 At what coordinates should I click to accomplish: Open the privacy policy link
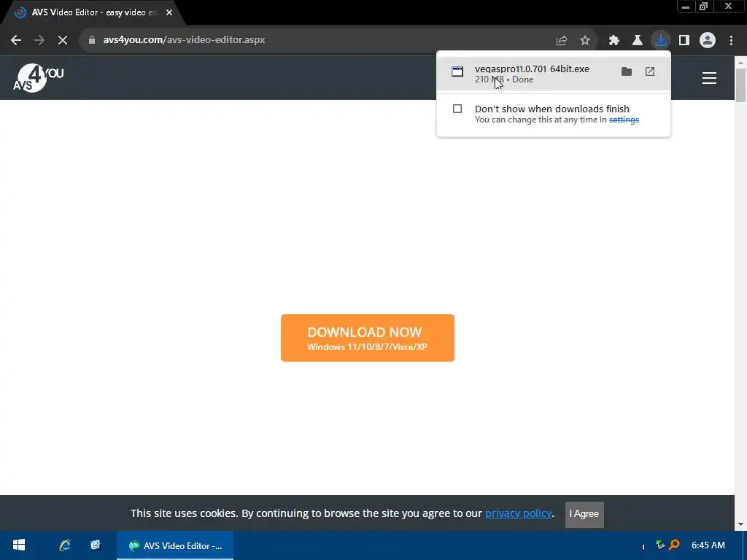(519, 513)
